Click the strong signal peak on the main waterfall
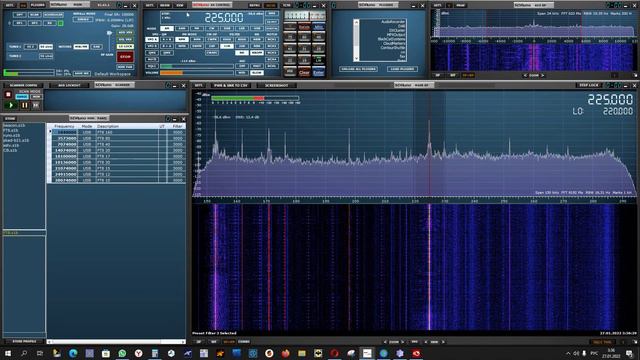The height and width of the screenshot is (360, 640). 429,267
